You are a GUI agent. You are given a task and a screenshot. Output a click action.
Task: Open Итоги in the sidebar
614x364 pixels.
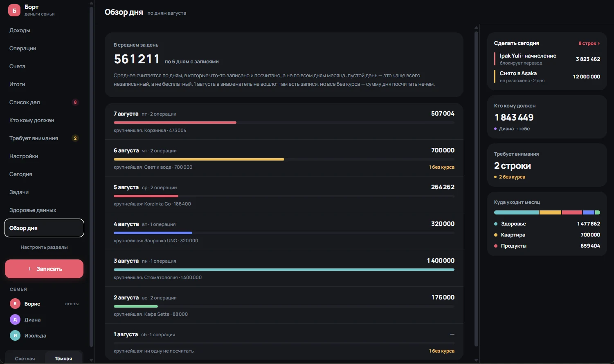pos(44,84)
